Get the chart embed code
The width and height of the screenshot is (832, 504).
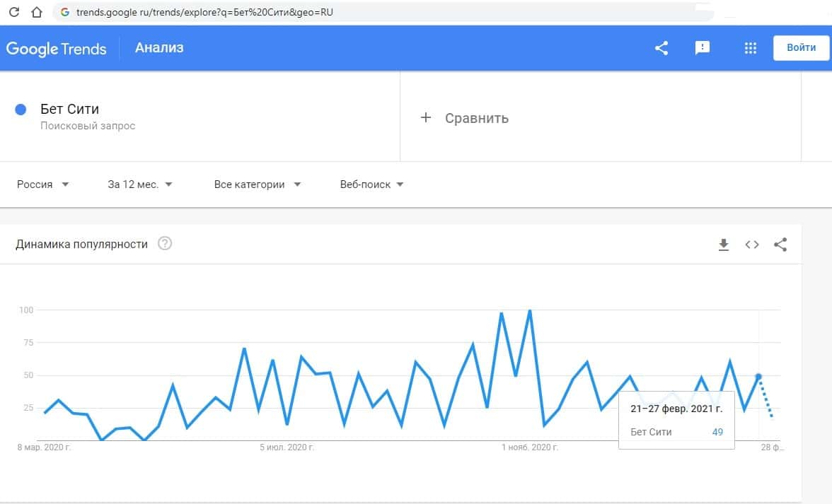pos(752,245)
